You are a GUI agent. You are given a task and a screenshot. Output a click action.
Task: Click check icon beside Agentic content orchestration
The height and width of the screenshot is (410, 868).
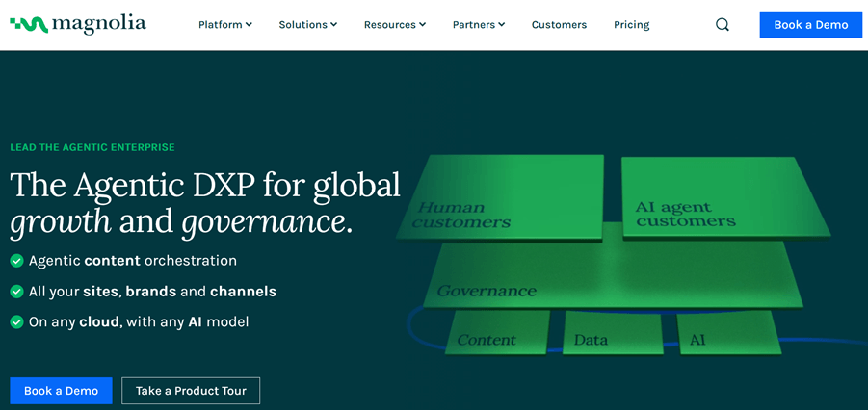click(x=16, y=261)
